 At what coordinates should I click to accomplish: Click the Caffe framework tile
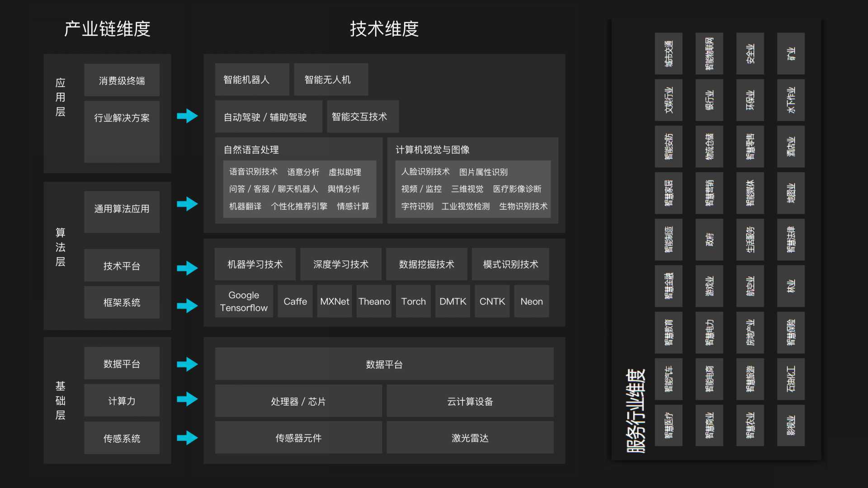click(295, 301)
